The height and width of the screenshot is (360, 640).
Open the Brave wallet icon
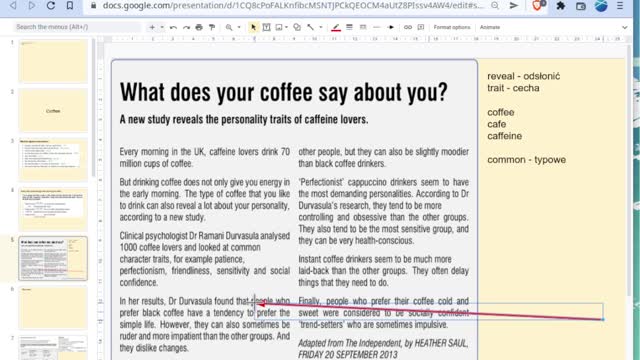tap(580, 6)
